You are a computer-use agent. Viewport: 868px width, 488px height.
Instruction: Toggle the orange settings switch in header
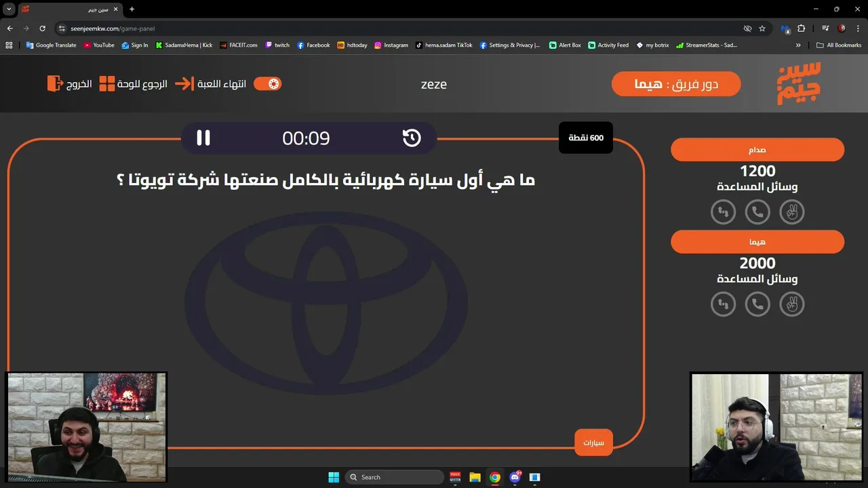[267, 83]
